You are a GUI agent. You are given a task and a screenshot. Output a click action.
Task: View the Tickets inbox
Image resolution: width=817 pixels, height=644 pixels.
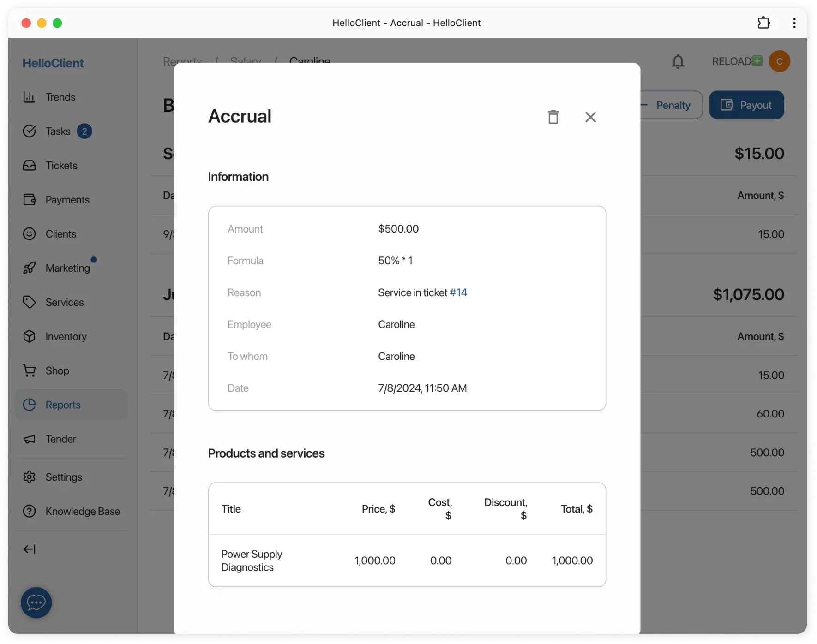(x=60, y=166)
